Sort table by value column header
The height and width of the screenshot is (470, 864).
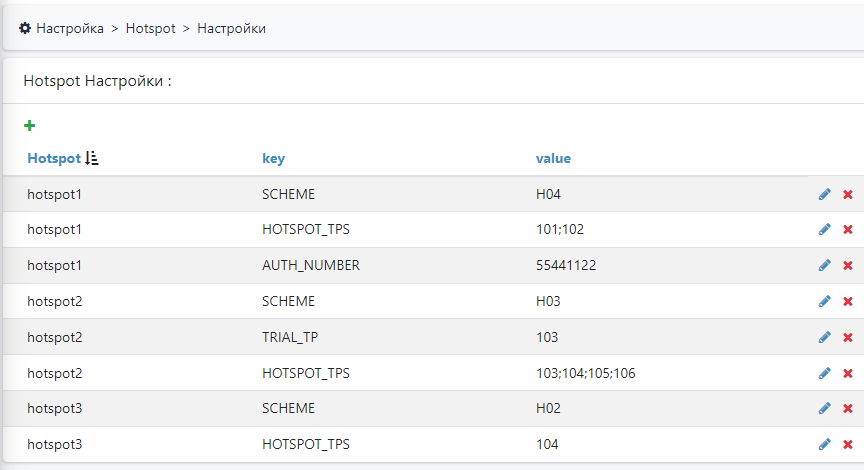pyautogui.click(x=553, y=158)
